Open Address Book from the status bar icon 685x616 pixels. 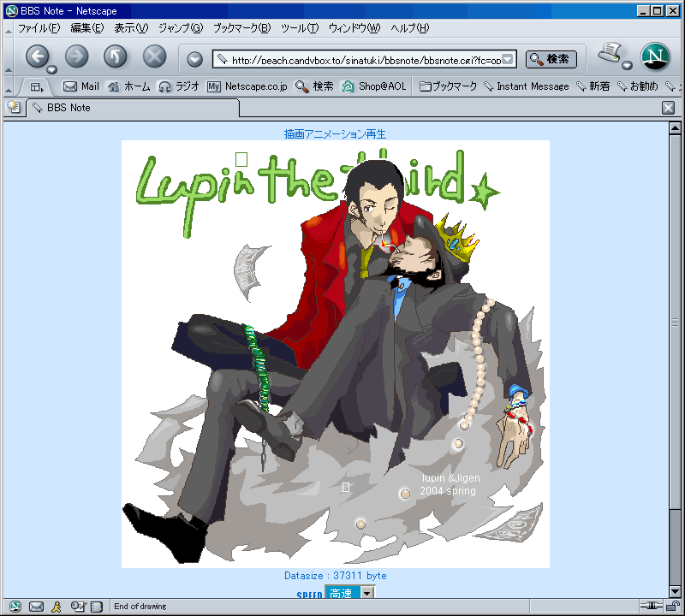click(97, 607)
